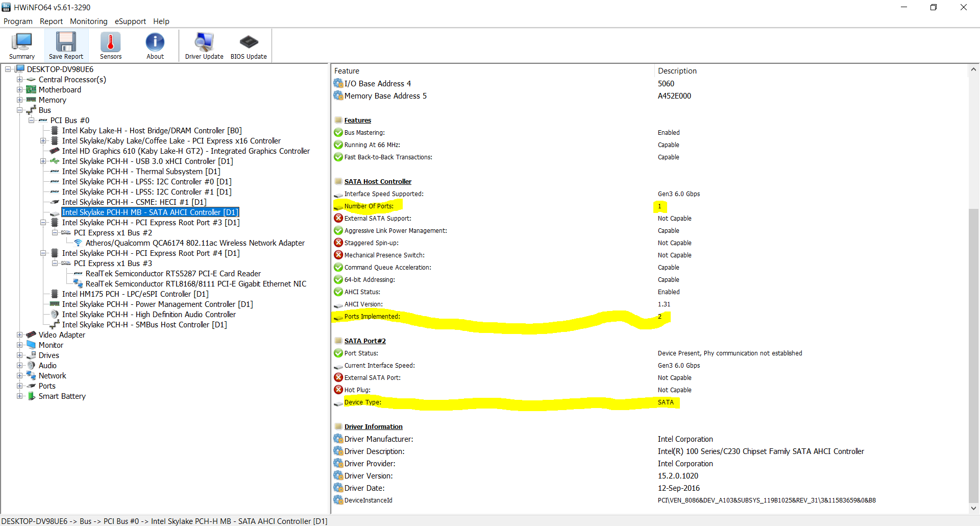This screenshot has width=980, height=526.
Task: Select Intel HM175 PCH LPC/eSPI Controller
Action: [x=135, y=294]
